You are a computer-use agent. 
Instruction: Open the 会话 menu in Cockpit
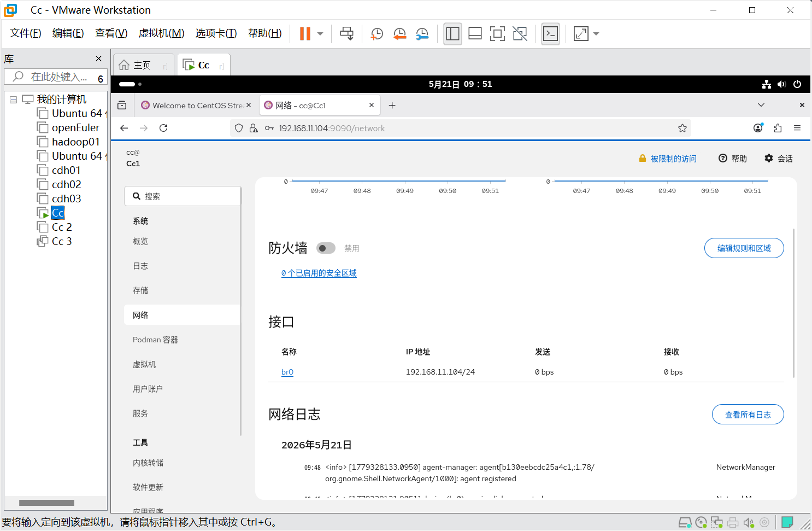click(779, 159)
